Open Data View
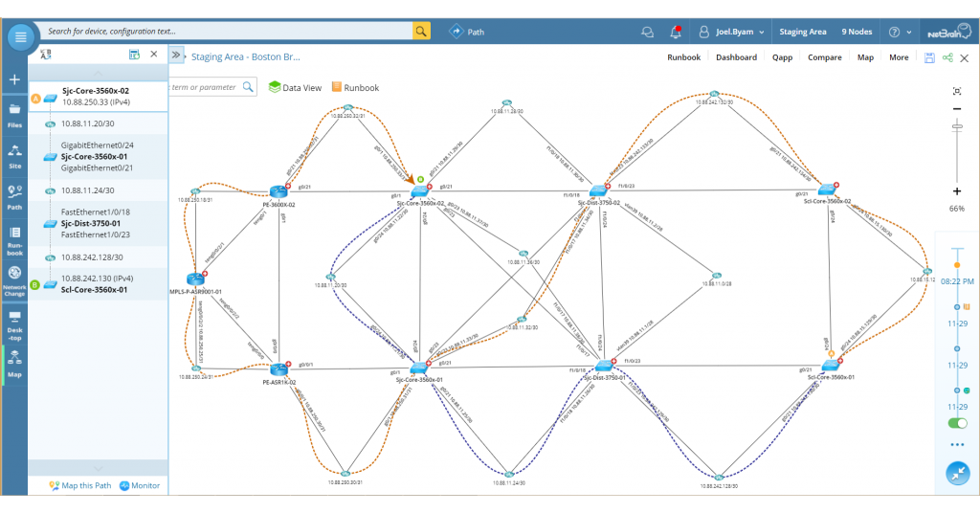The width and height of the screenshot is (980, 513). (295, 87)
